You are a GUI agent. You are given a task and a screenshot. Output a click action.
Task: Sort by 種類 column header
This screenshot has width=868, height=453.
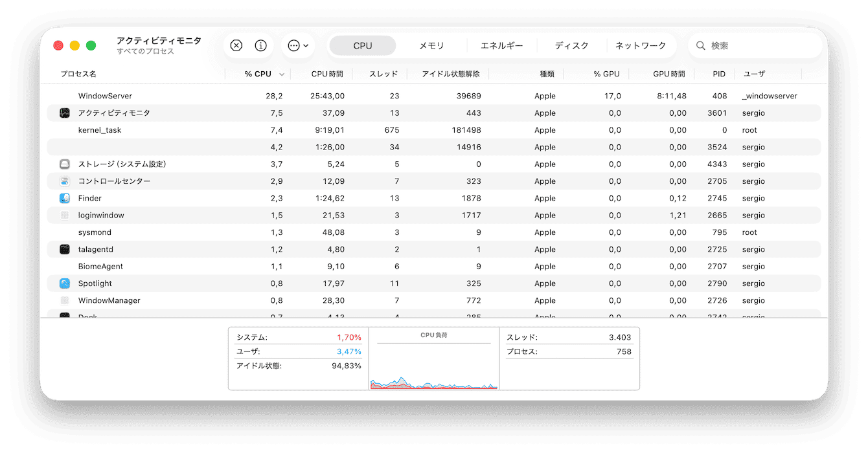[547, 74]
